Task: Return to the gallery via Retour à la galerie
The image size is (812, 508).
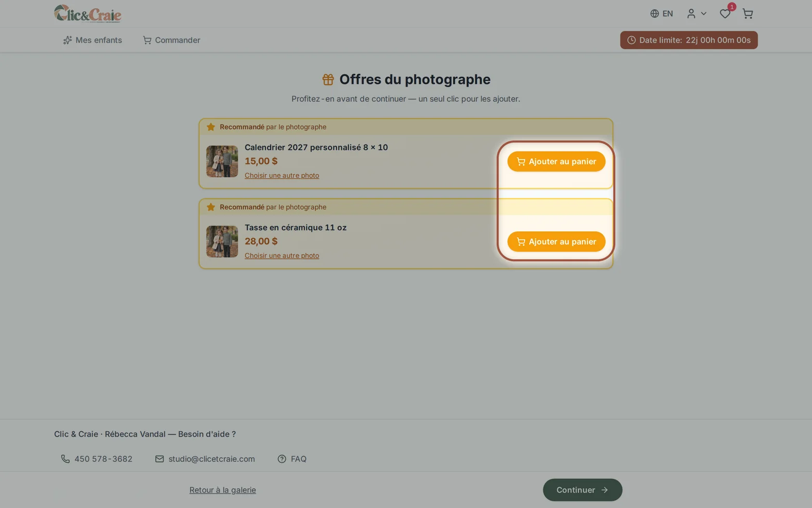Action: (x=223, y=490)
